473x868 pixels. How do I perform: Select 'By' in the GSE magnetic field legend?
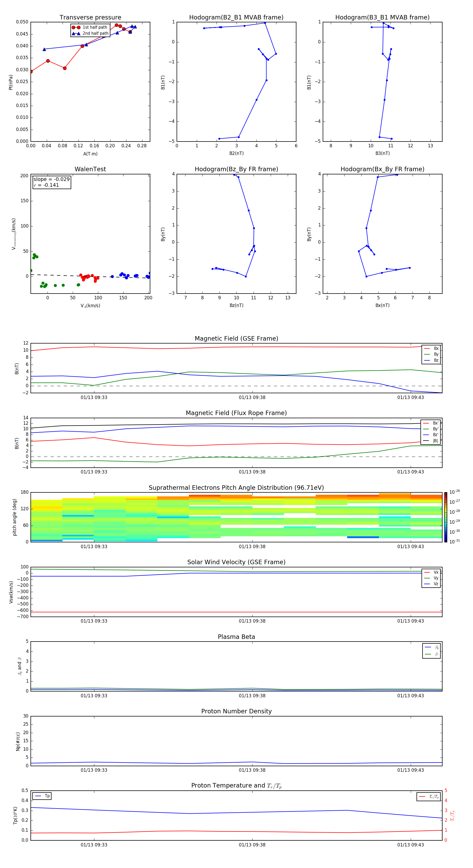click(431, 354)
